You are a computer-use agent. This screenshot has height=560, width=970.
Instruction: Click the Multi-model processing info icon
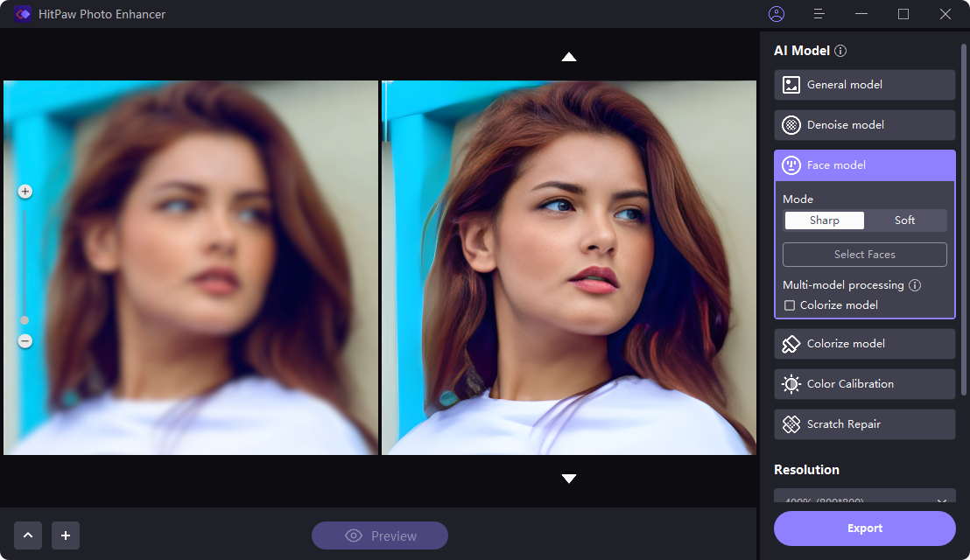pos(915,284)
